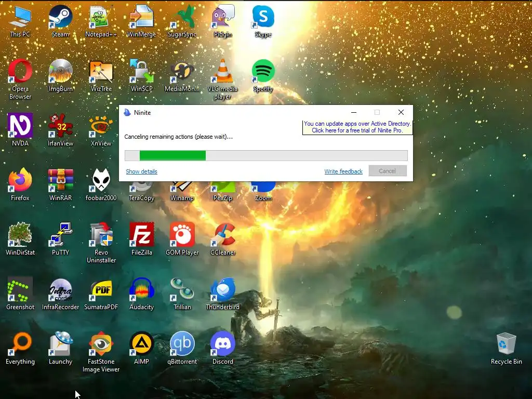Select the InfraRecorder shortcut

[x=60, y=294]
